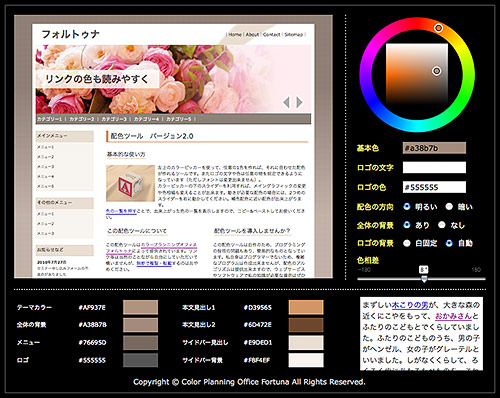
Task: Click the おかみさん link in sample text
Action: (454, 316)
